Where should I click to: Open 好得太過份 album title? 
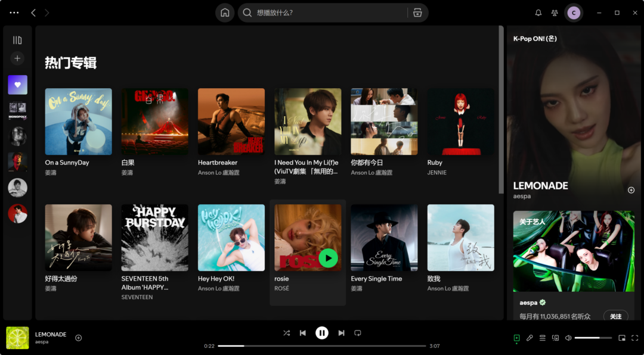[x=61, y=279]
